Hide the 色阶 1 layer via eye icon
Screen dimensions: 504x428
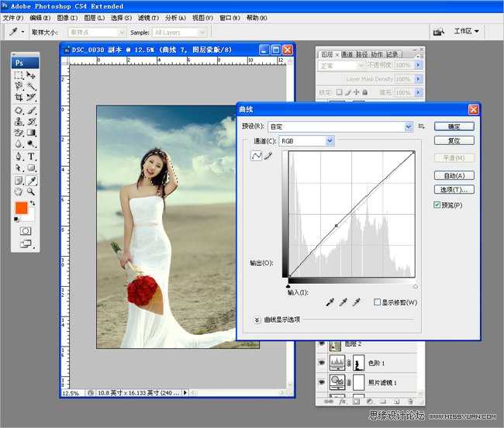tap(321, 362)
